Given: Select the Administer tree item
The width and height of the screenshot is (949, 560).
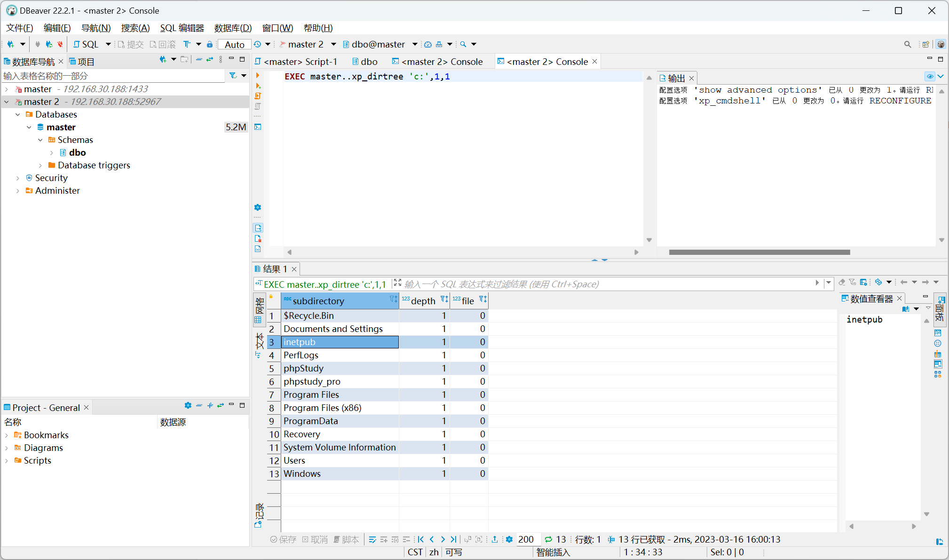Looking at the screenshot, I should 57,190.
